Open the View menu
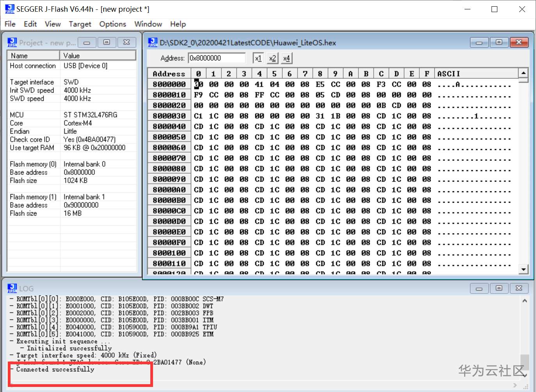The height and width of the screenshot is (392, 536). click(53, 24)
